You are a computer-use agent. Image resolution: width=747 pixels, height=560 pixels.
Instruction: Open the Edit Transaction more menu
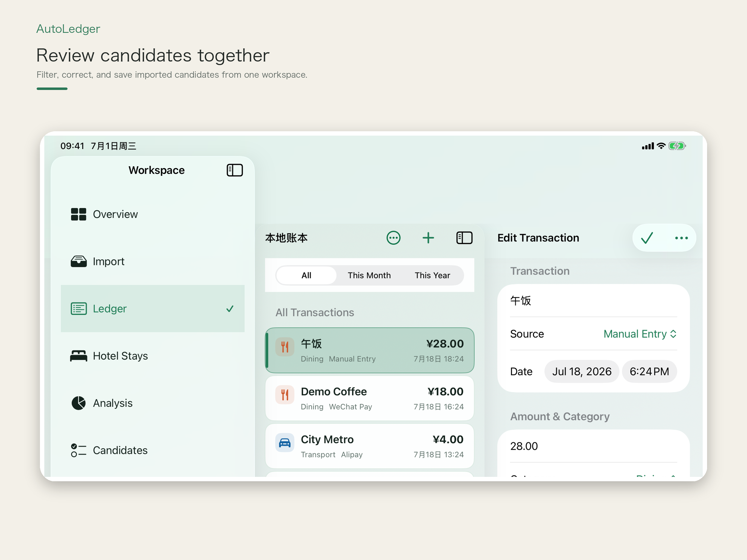pos(681,238)
